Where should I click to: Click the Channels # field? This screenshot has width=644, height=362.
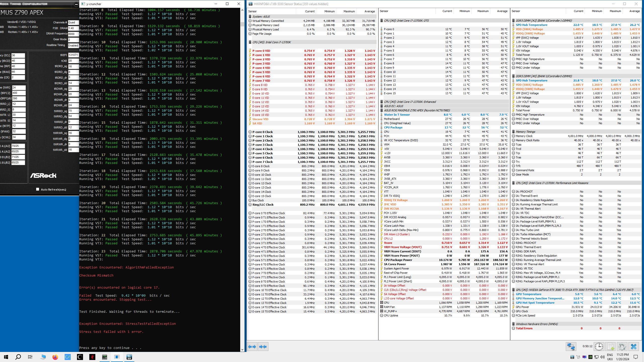click(x=73, y=22)
